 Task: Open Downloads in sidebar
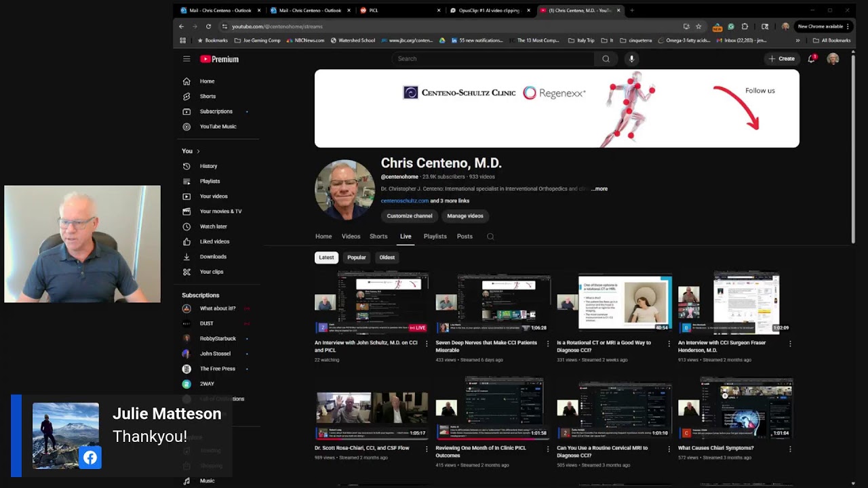point(213,257)
